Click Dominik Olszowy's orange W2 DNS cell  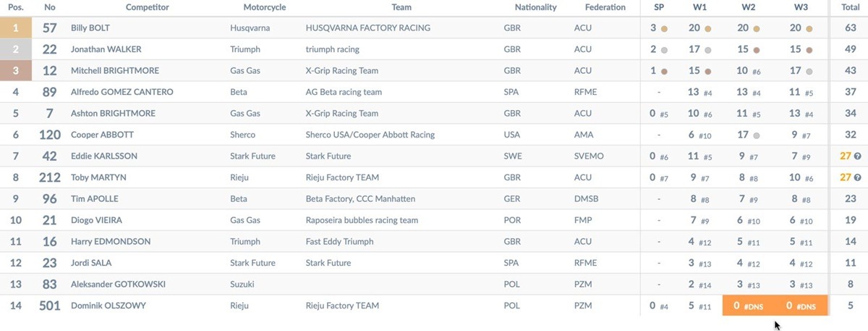tap(749, 306)
